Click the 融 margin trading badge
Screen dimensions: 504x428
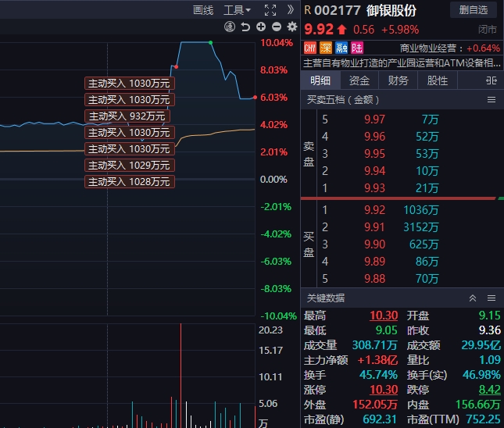pyautogui.click(x=341, y=48)
